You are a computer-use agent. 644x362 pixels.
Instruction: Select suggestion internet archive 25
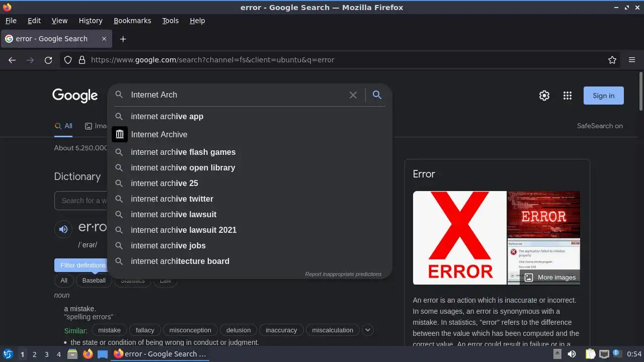click(x=250, y=183)
